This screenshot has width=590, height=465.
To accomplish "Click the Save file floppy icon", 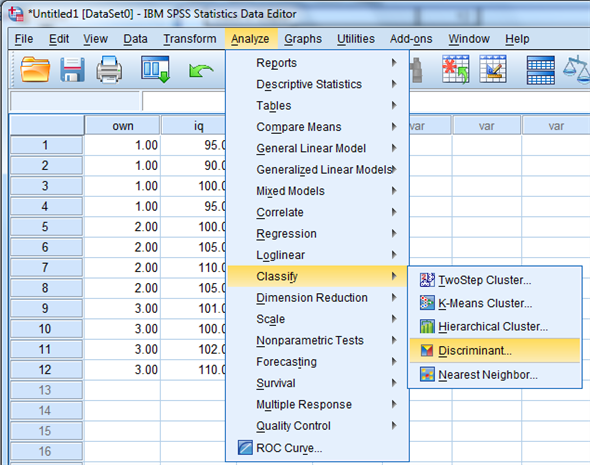I will tap(72, 69).
